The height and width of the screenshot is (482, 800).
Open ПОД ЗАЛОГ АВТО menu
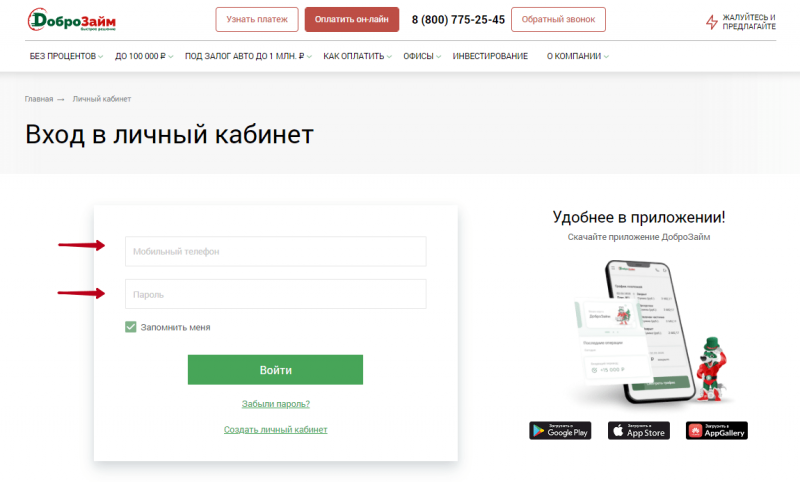tap(248, 56)
